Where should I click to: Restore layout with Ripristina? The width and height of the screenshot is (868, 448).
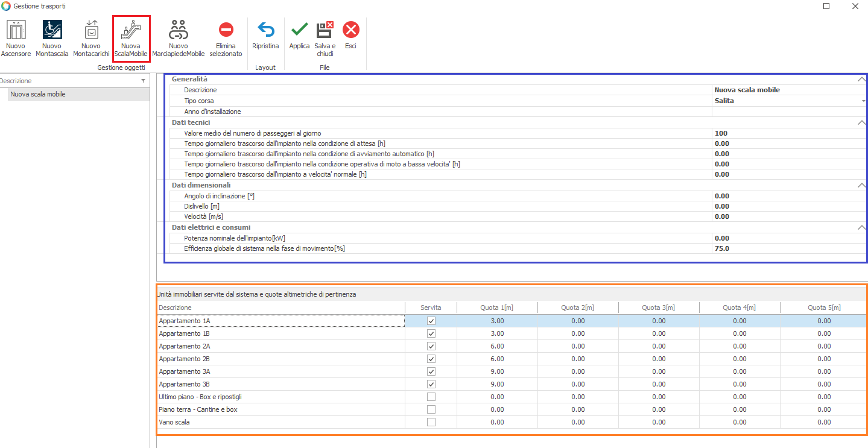265,37
